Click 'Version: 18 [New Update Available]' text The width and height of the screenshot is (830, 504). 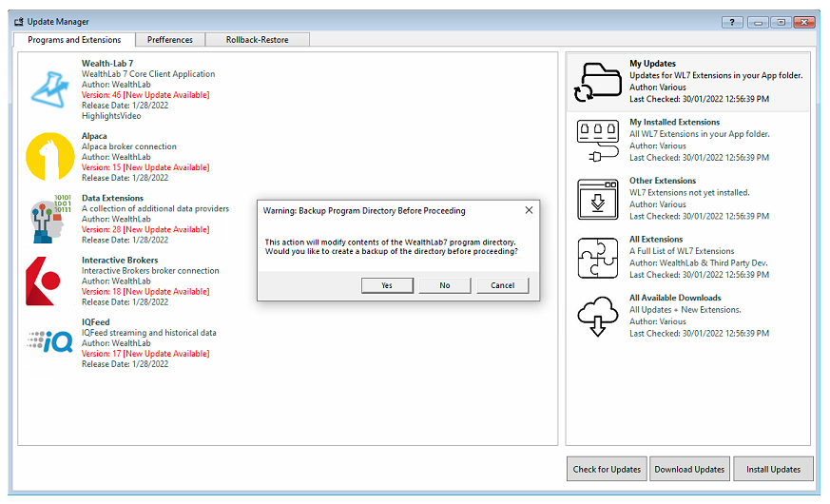(x=145, y=291)
